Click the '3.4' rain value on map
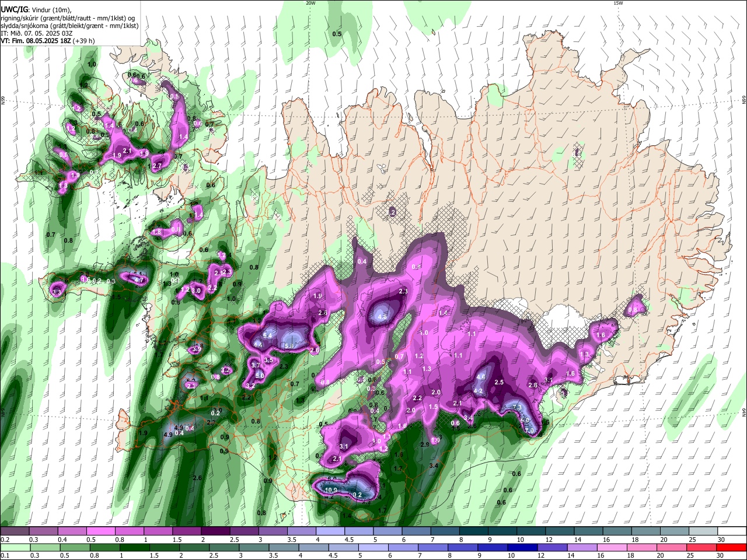Image resolution: width=747 pixels, height=560 pixels. (434, 466)
